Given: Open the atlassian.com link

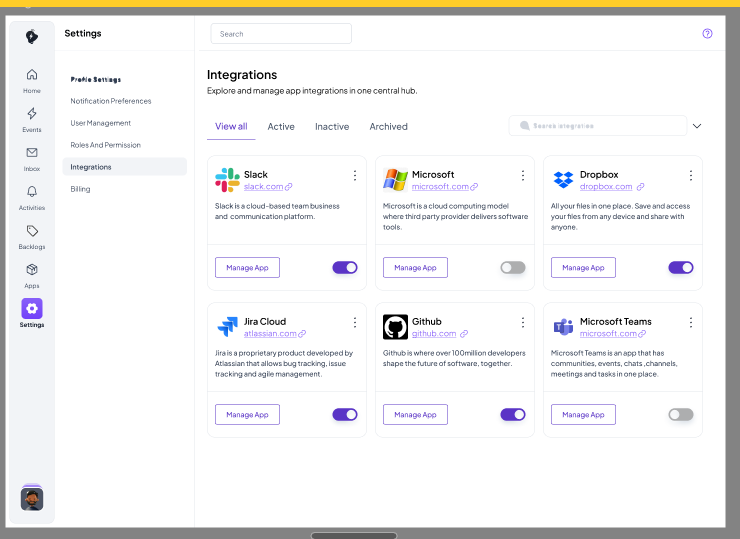Looking at the screenshot, I should [x=270, y=334].
